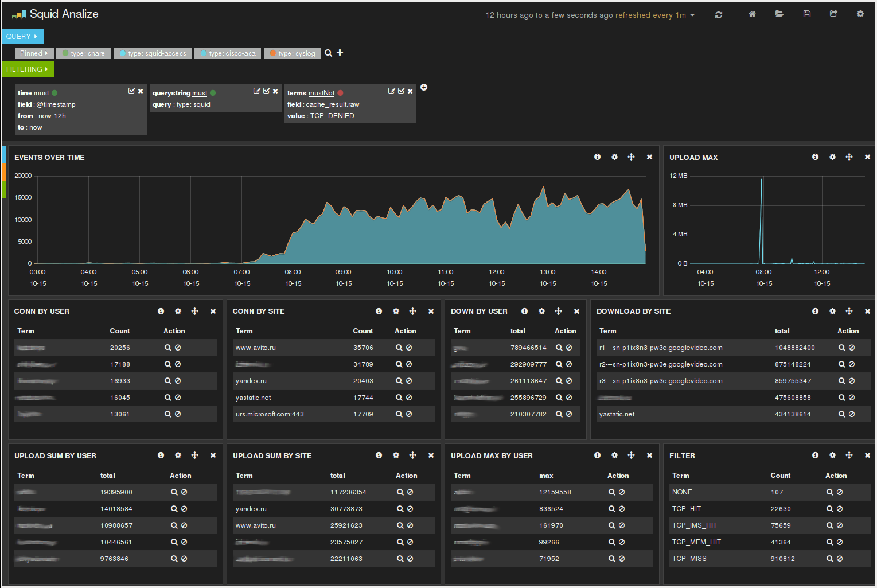Close the Events Over Time panel
Screen dimensions: 877x588
(649, 157)
